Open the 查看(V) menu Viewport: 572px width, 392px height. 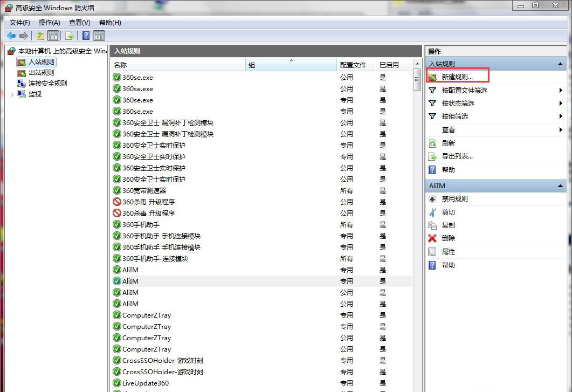(80, 23)
